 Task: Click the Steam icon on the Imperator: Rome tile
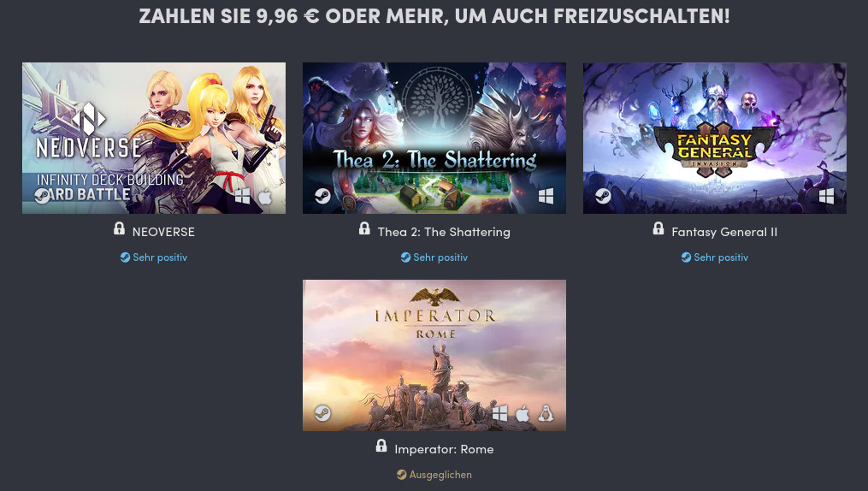[x=322, y=413]
